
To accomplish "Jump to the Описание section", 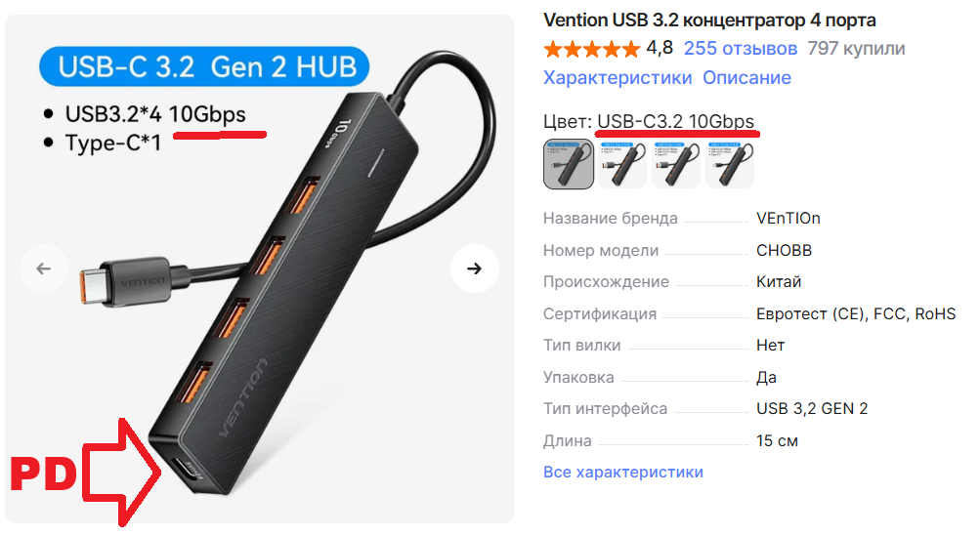I will (746, 77).
